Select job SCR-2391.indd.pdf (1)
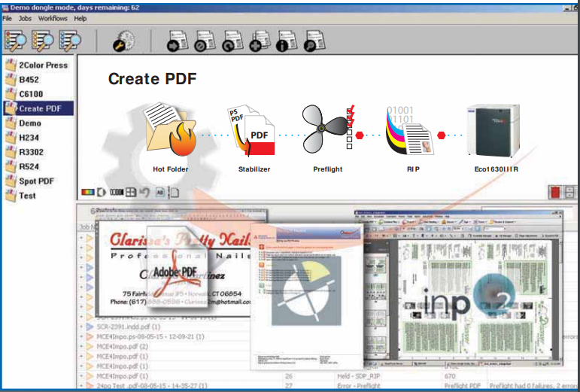Image resolution: width=580 pixels, height=392 pixels. click(x=129, y=327)
